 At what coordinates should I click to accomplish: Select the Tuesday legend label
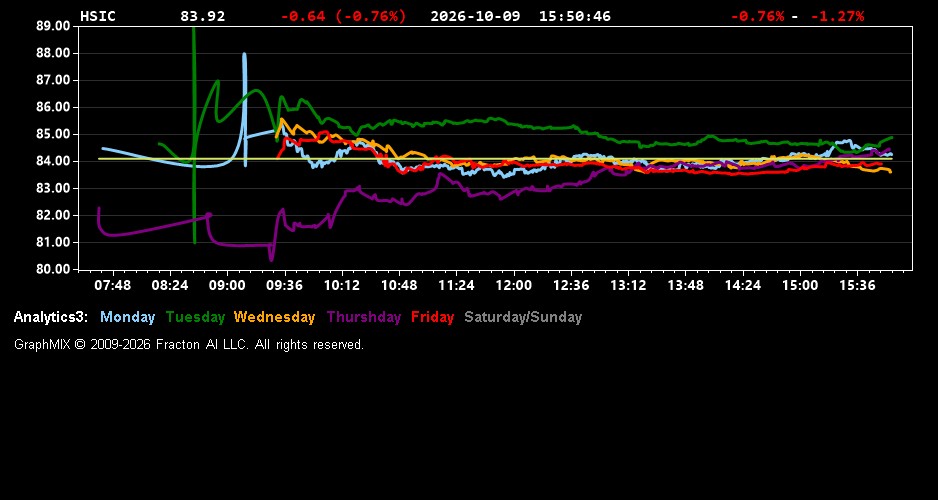point(195,317)
